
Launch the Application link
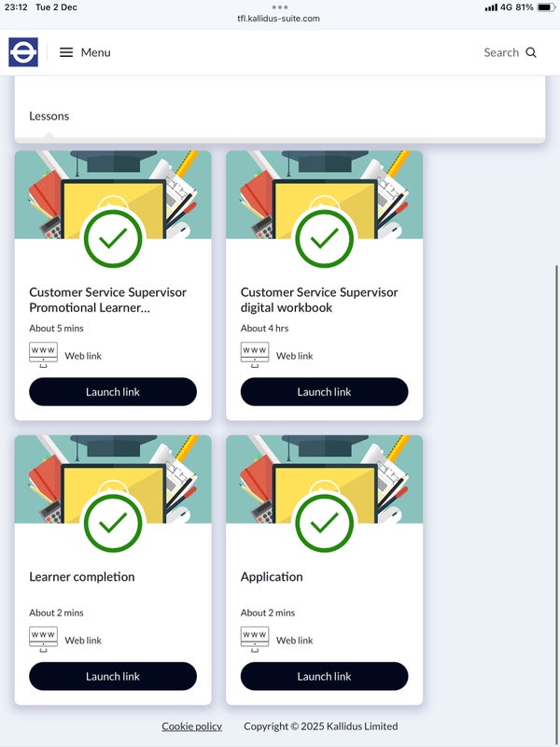tap(324, 676)
